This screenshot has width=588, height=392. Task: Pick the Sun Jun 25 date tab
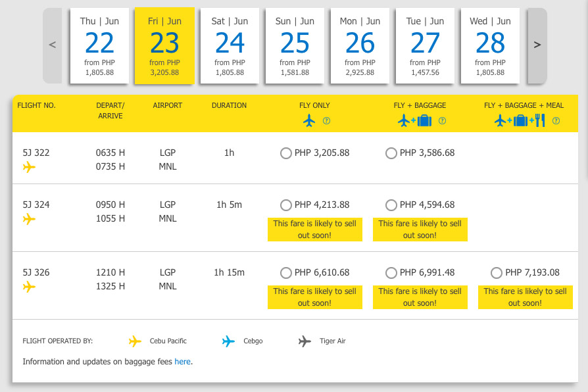point(295,46)
